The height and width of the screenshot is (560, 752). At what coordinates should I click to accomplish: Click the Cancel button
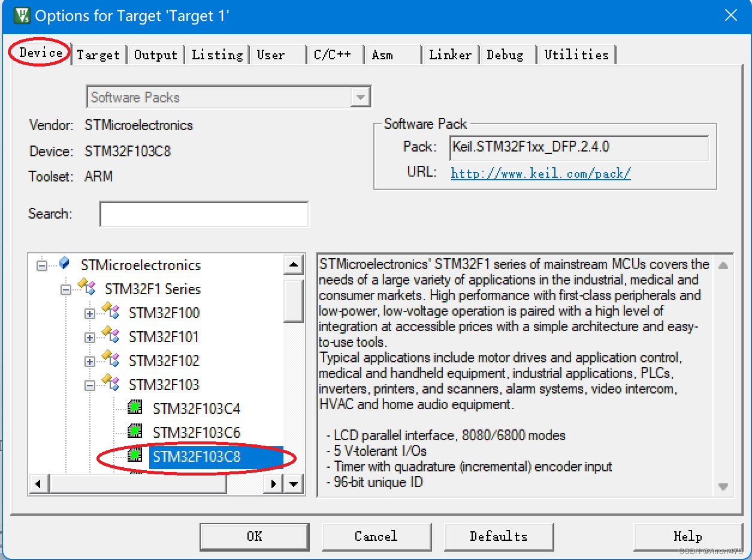(x=376, y=536)
